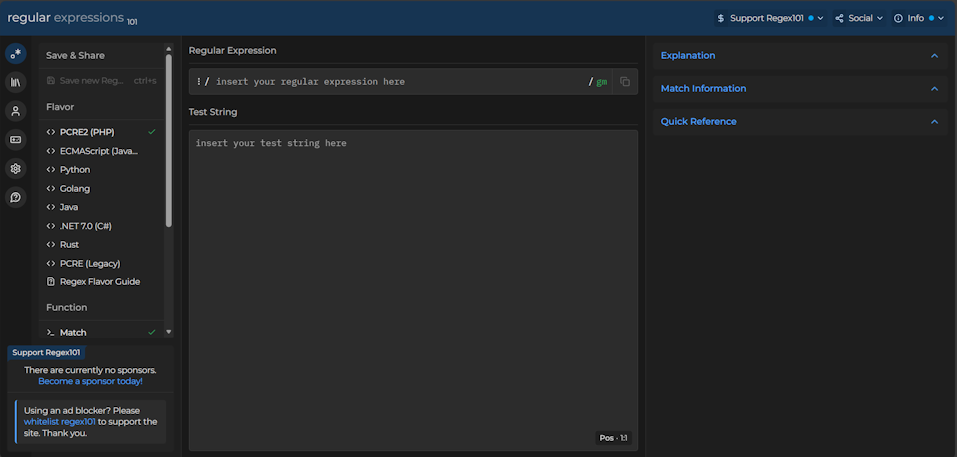This screenshot has height=457, width=957.
Task: Click the Pos 1:1 position indicator
Action: point(613,438)
